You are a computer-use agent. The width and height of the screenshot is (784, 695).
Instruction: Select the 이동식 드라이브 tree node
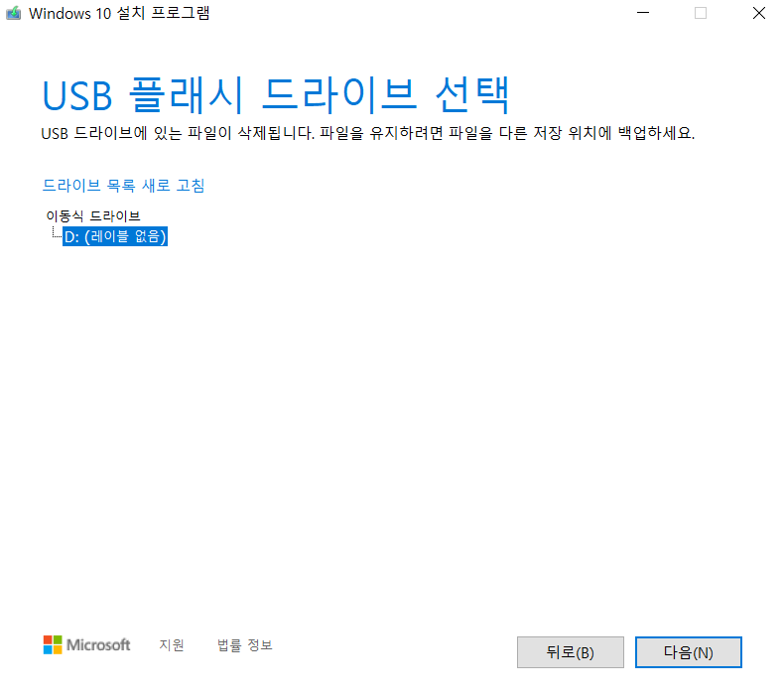(x=93, y=215)
